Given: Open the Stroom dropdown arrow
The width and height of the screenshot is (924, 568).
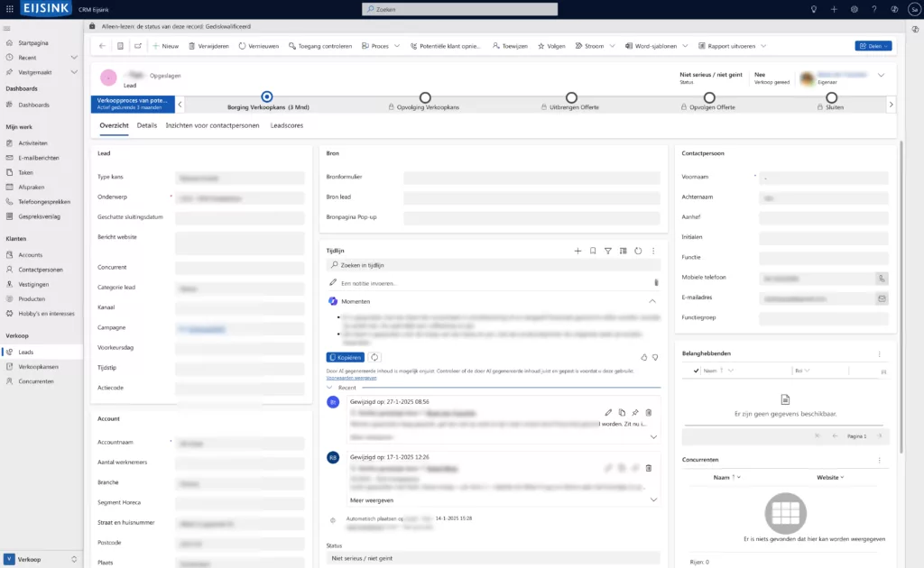Looking at the screenshot, I should tap(613, 46).
